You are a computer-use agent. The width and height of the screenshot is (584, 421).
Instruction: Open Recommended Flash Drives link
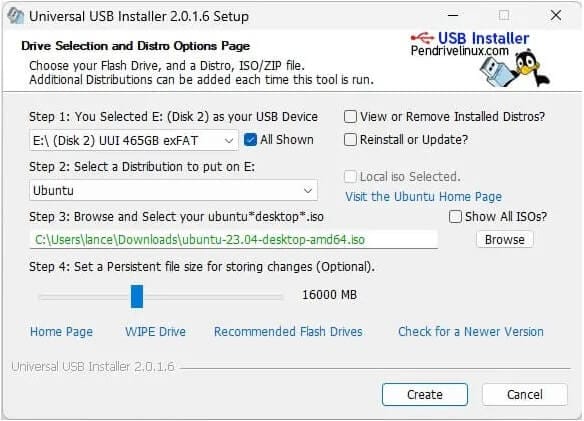click(288, 331)
